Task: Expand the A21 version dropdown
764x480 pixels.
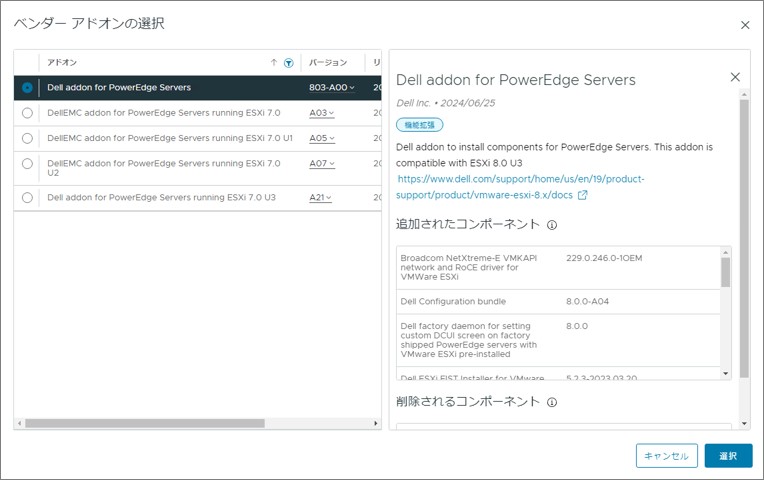Action: tap(322, 198)
